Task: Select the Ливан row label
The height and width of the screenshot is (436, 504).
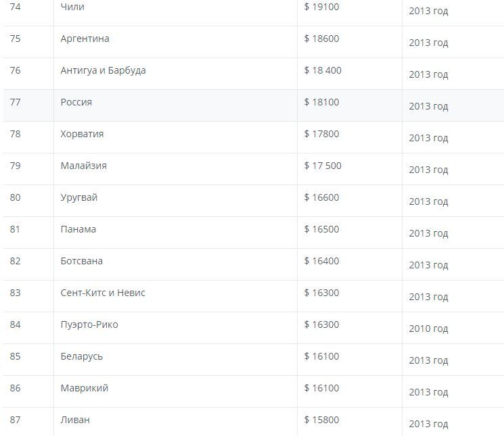Action: click(x=74, y=420)
